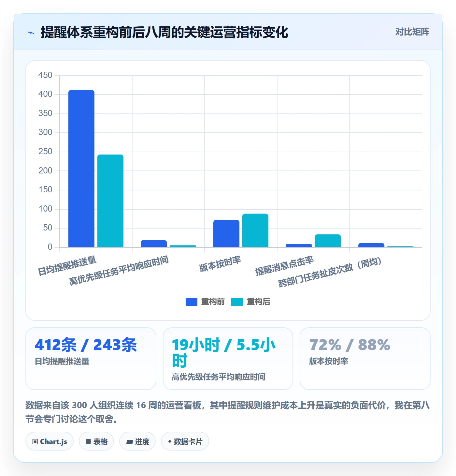Click the blue 重构前 bar for 日均提醒推送量
The width and height of the screenshot is (456, 476).
click(x=81, y=169)
